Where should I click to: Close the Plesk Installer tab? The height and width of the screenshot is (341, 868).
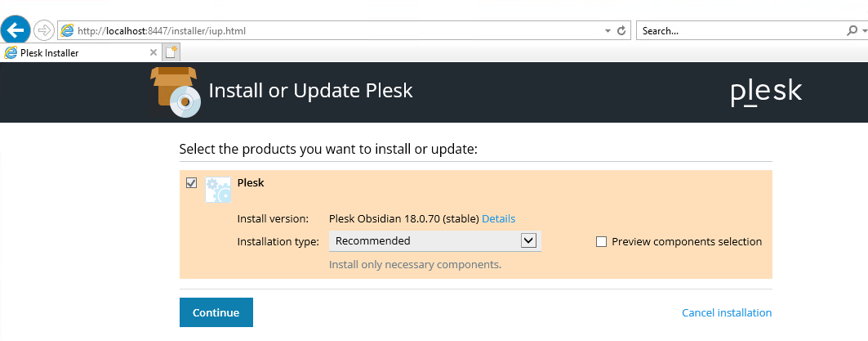(x=154, y=52)
